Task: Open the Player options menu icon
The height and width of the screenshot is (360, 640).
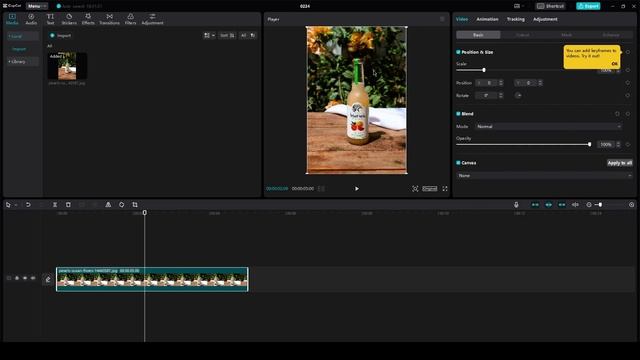Action: (x=442, y=19)
